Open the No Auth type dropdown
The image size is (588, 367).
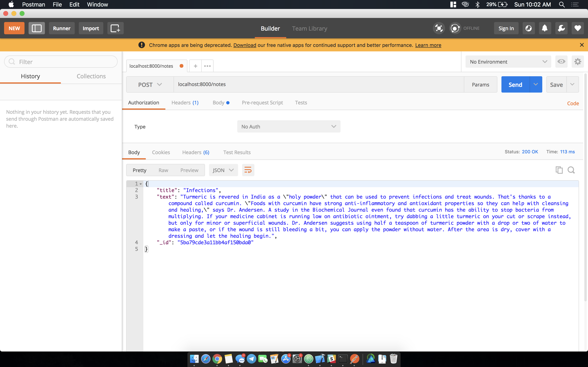tap(288, 126)
